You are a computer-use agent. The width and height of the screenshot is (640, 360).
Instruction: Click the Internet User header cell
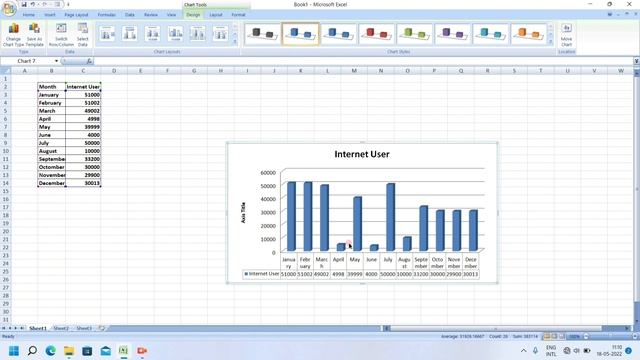tap(83, 87)
